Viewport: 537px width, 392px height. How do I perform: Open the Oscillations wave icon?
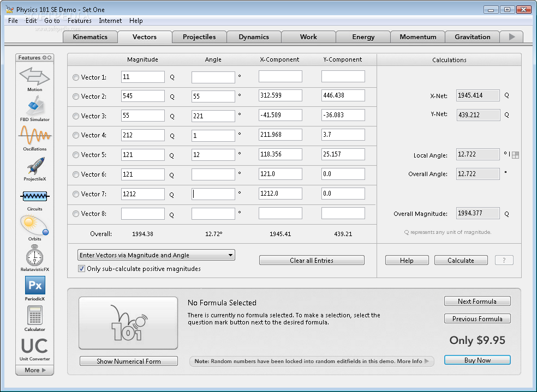[34, 135]
